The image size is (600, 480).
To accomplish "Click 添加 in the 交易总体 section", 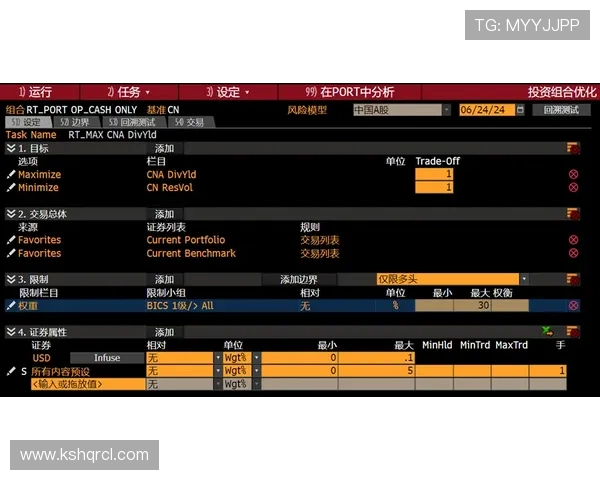I will tap(164, 214).
